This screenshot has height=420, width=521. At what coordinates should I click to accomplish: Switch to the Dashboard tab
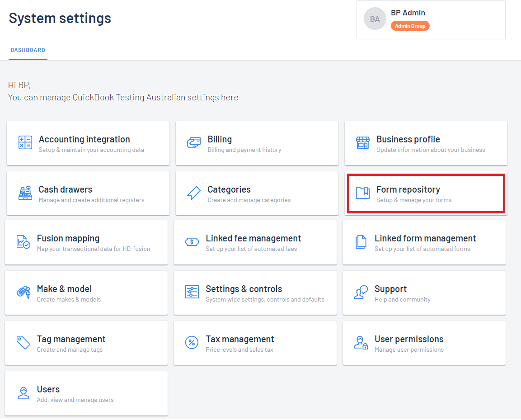click(x=28, y=50)
